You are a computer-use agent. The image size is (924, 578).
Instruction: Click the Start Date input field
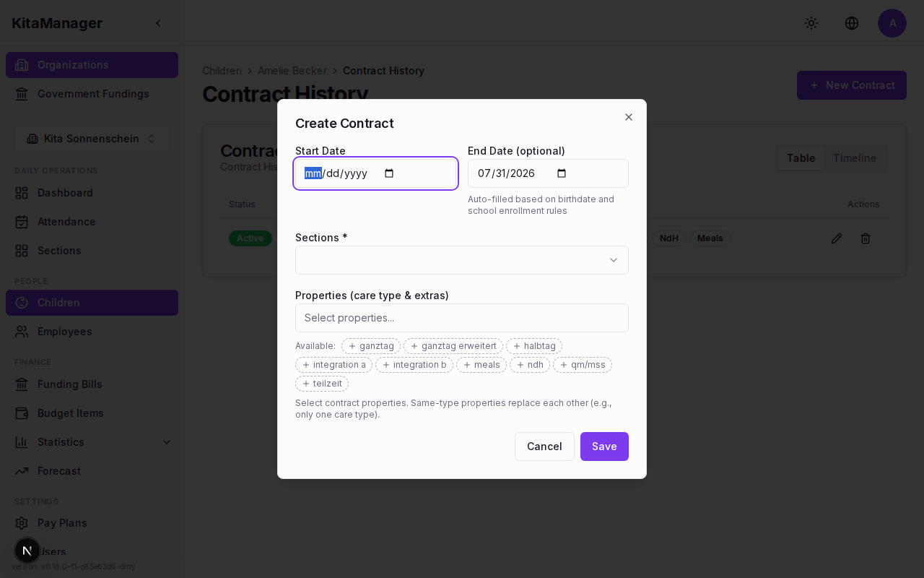click(375, 173)
